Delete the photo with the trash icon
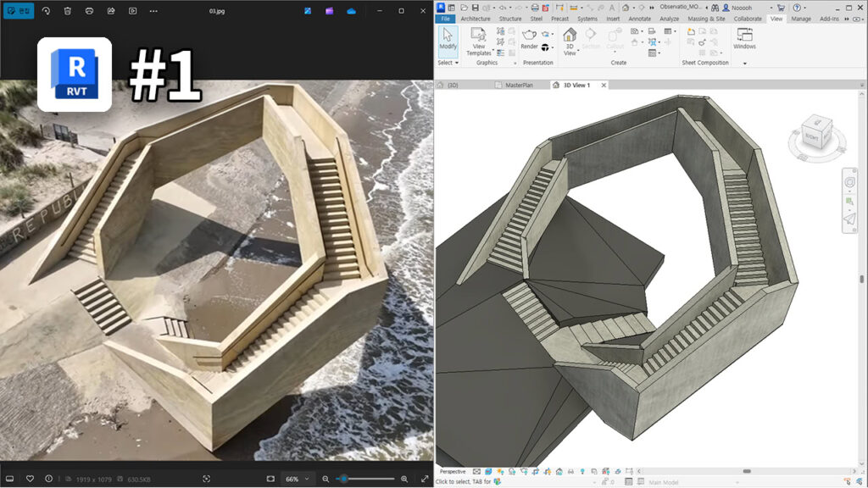Viewport: 868px width, 488px height. pyautogui.click(x=67, y=11)
